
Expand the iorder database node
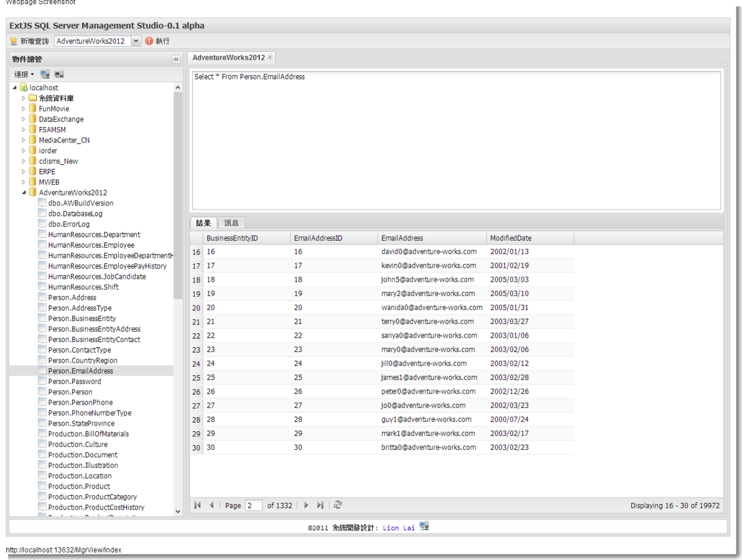tap(24, 151)
